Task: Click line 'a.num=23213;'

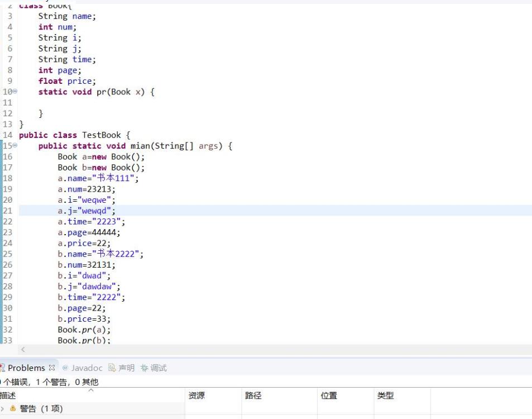Action: 87,189
